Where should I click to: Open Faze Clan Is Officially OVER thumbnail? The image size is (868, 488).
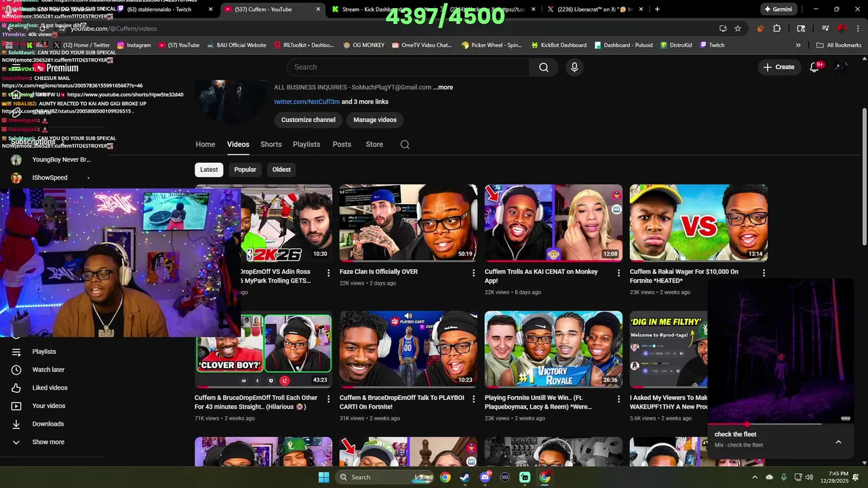(408, 222)
